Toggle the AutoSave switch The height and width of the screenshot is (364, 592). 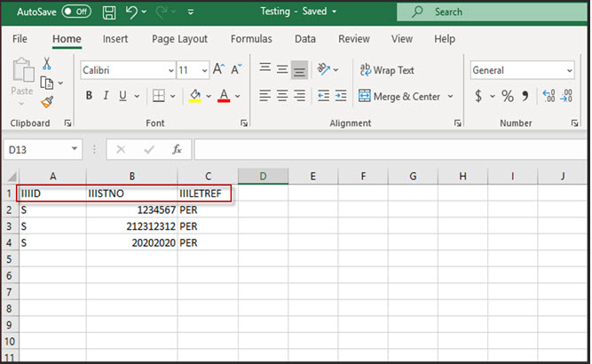pos(76,12)
